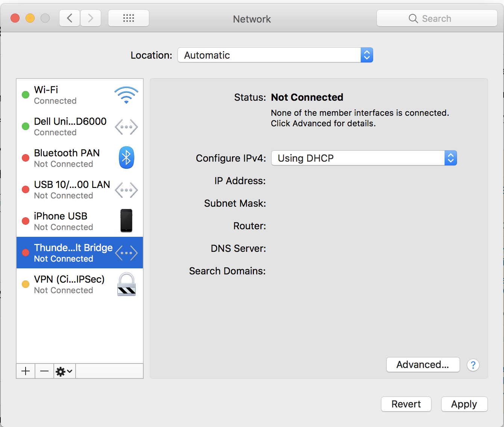Select the VPN (Ci...IPSec) service
The height and width of the screenshot is (427, 504).
(x=80, y=284)
